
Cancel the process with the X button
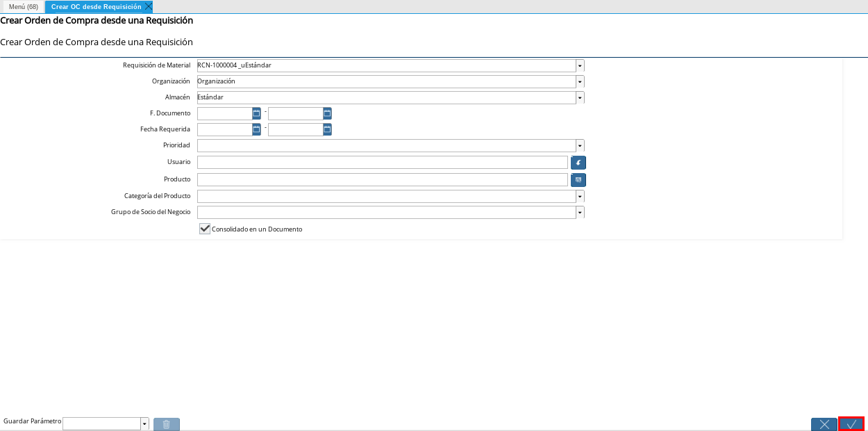pyautogui.click(x=824, y=424)
